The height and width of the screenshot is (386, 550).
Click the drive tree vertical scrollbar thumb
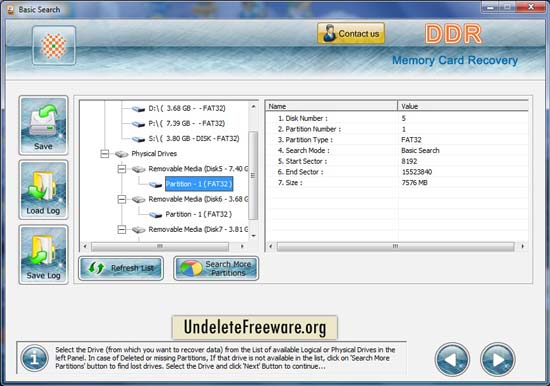click(253, 175)
